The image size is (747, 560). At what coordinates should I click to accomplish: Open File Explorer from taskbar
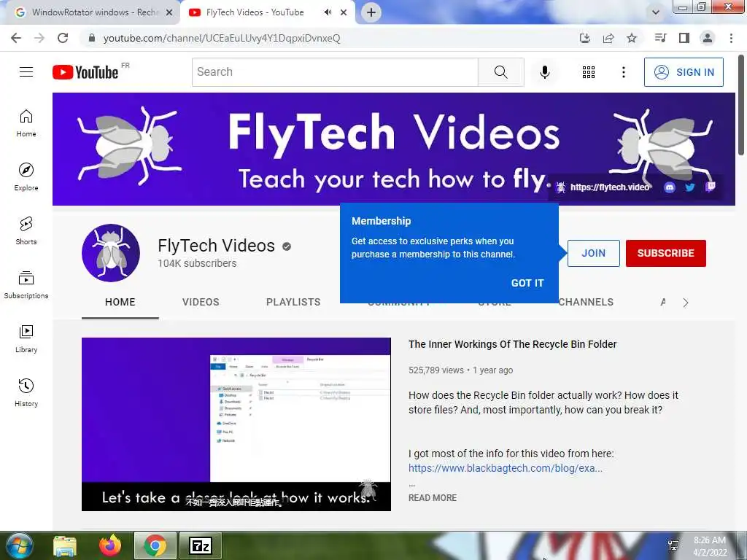pyautogui.click(x=65, y=545)
